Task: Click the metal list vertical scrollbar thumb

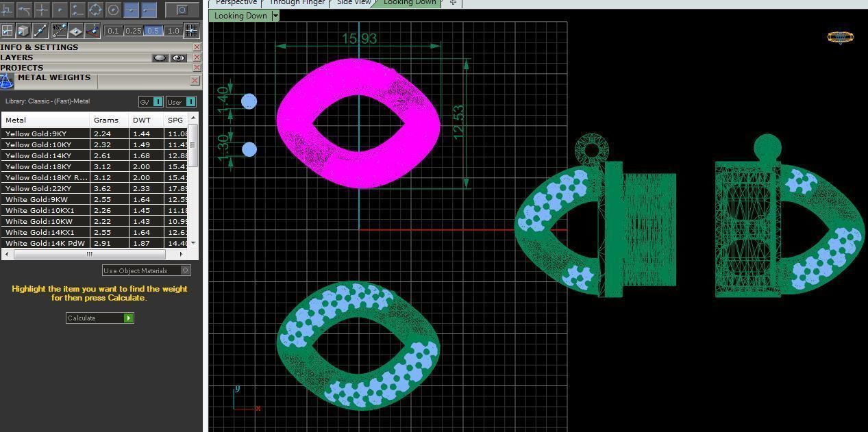Action: (x=193, y=144)
